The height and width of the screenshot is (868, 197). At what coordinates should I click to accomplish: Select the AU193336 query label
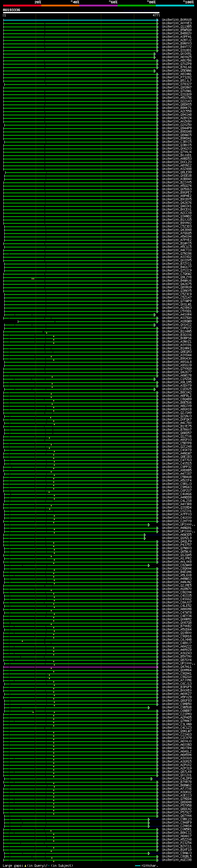(x=11, y=10)
